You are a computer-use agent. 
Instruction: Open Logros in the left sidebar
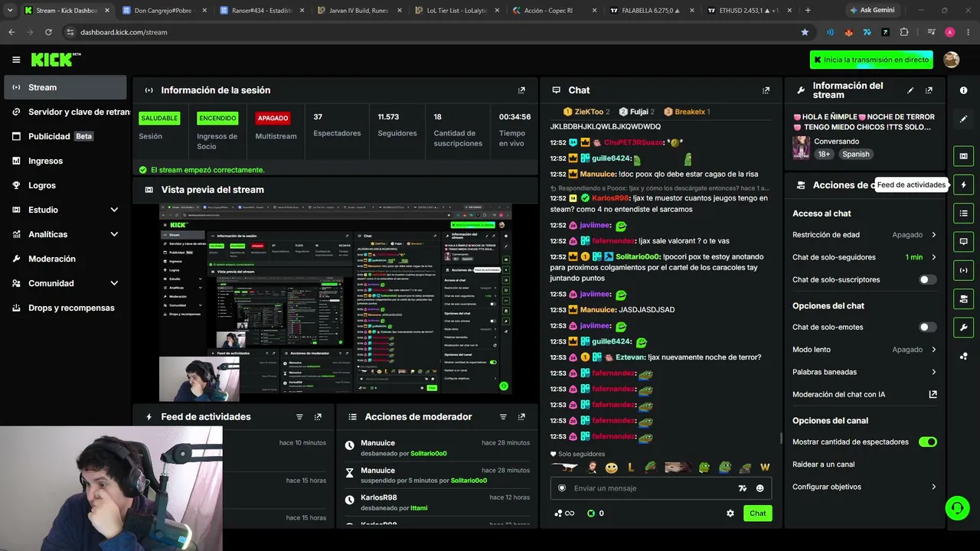(x=65, y=185)
